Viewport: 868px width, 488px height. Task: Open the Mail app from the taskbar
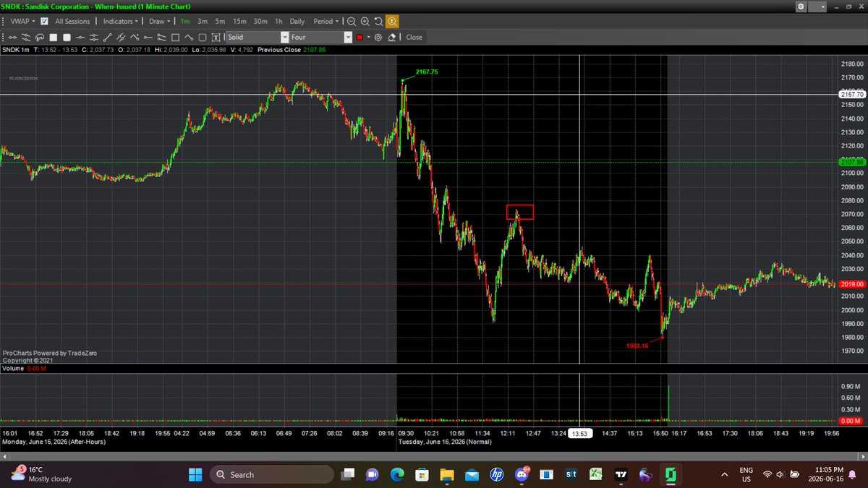point(472,474)
